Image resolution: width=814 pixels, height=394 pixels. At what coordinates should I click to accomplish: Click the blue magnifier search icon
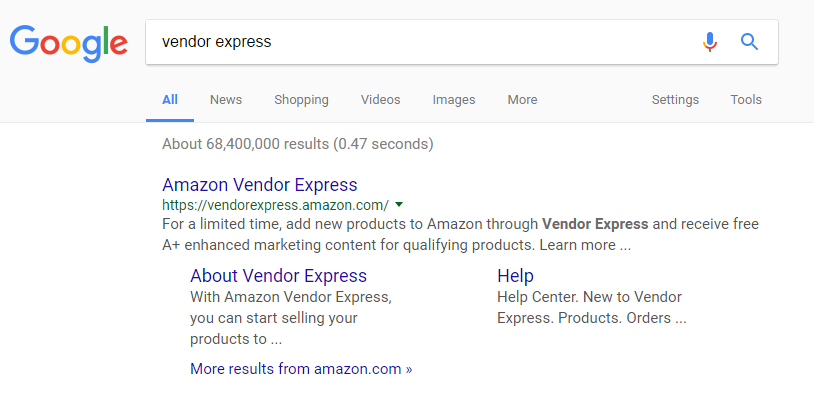click(x=749, y=42)
